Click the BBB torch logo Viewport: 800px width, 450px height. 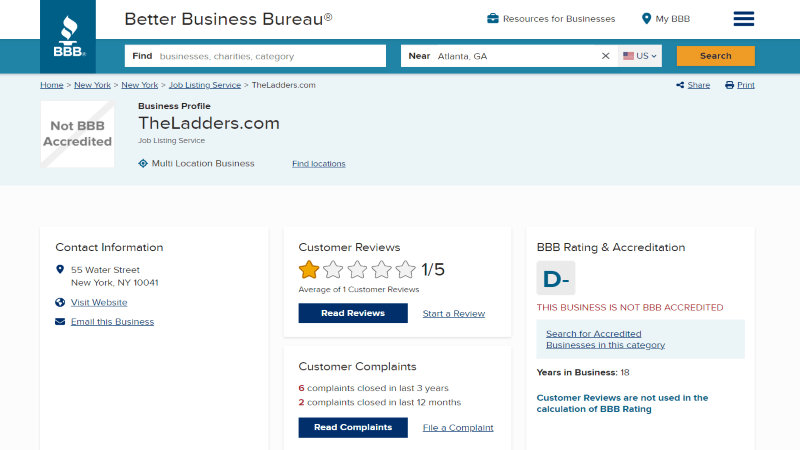pyautogui.click(x=68, y=36)
